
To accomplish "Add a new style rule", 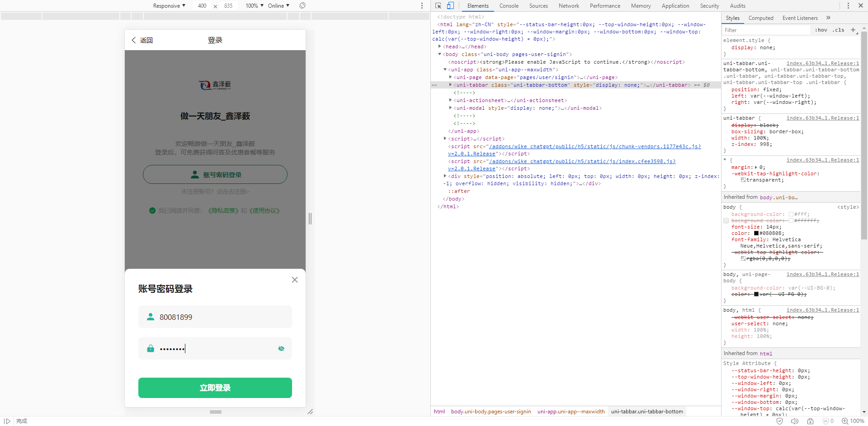I will pos(853,30).
